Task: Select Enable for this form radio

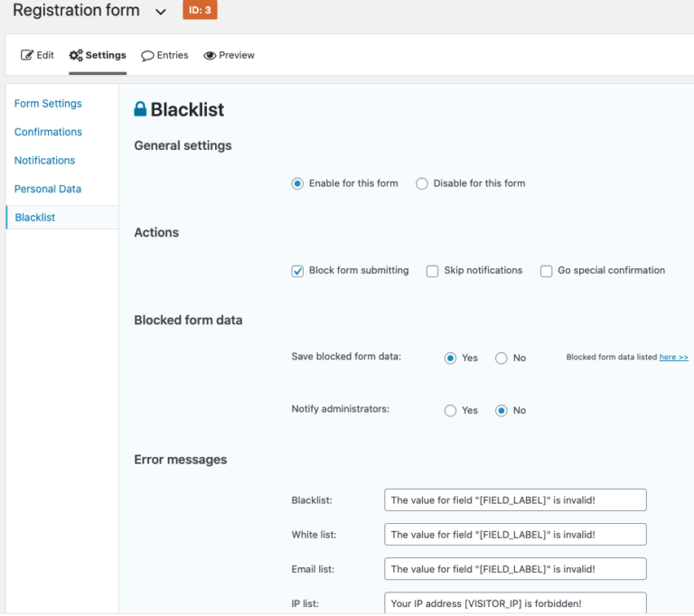Action: tap(297, 183)
